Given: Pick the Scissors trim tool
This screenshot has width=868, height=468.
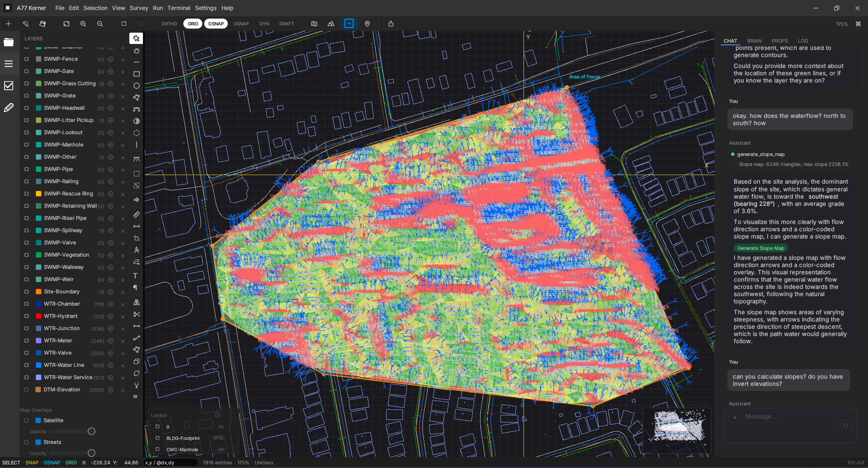Looking at the screenshot, I should 136,314.
